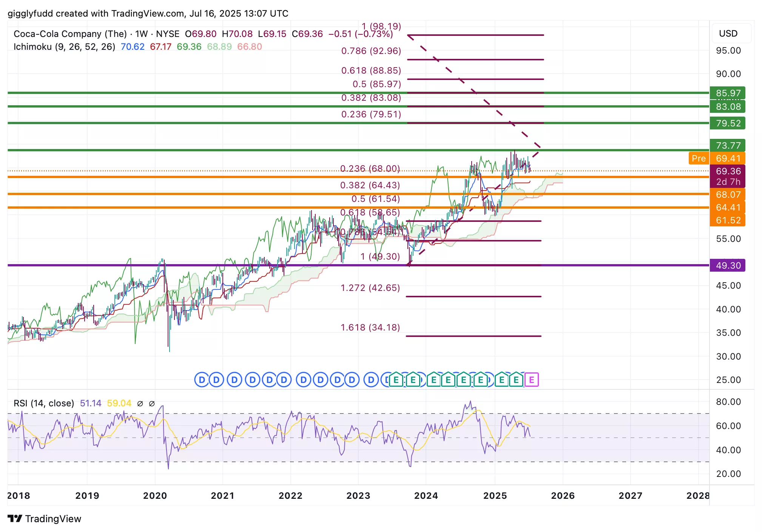Click the leftmost blue D dividend marker
Viewport: 762px width, 532px height.
(x=202, y=380)
